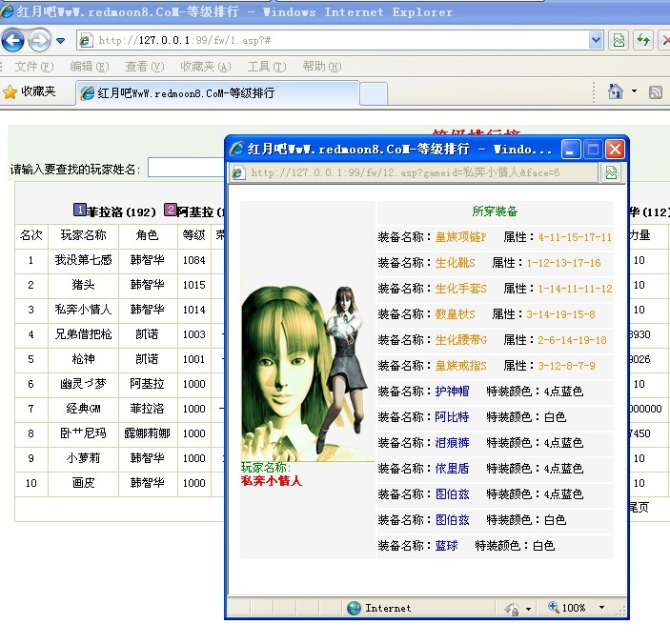Open a new blank tab
The width and height of the screenshot is (670, 644).
pyautogui.click(x=374, y=93)
